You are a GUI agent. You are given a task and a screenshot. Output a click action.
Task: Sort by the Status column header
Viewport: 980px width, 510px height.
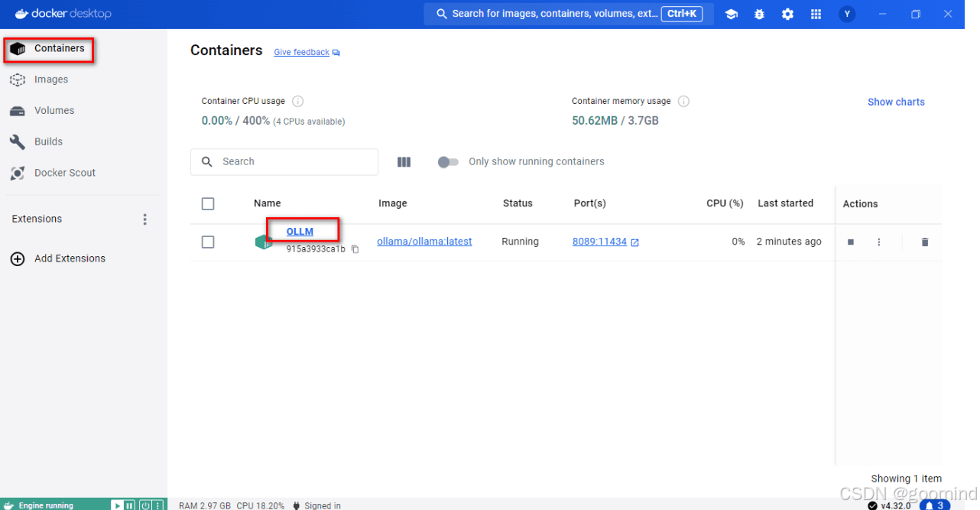click(518, 203)
